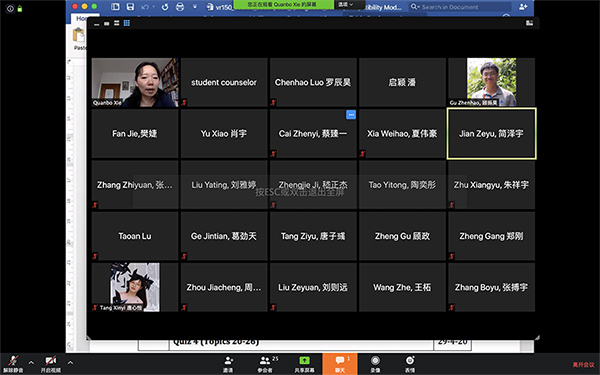Select the Fan Jie participant tile
This screenshot has width=600, height=375.
tap(135, 134)
